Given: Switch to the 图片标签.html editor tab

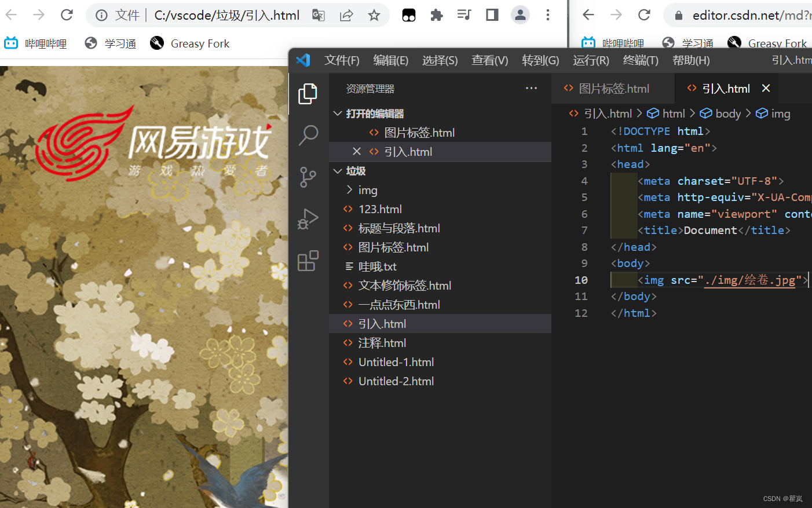Looking at the screenshot, I should [613, 88].
